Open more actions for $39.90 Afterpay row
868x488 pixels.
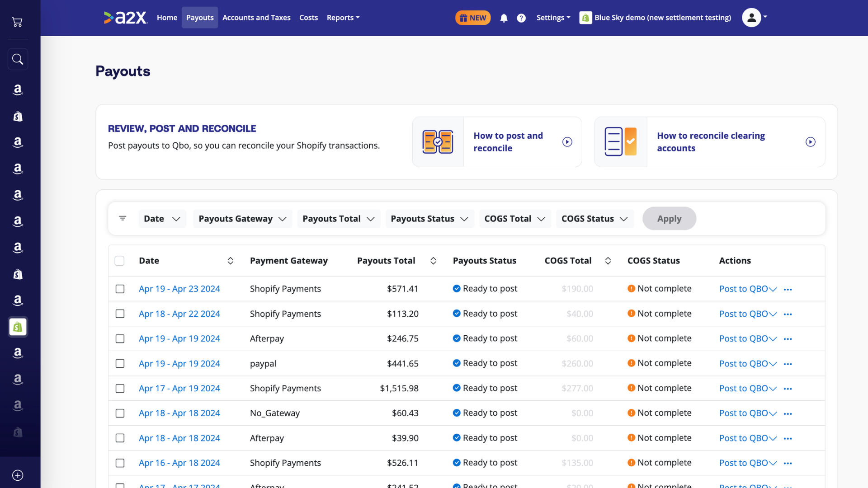click(x=788, y=438)
